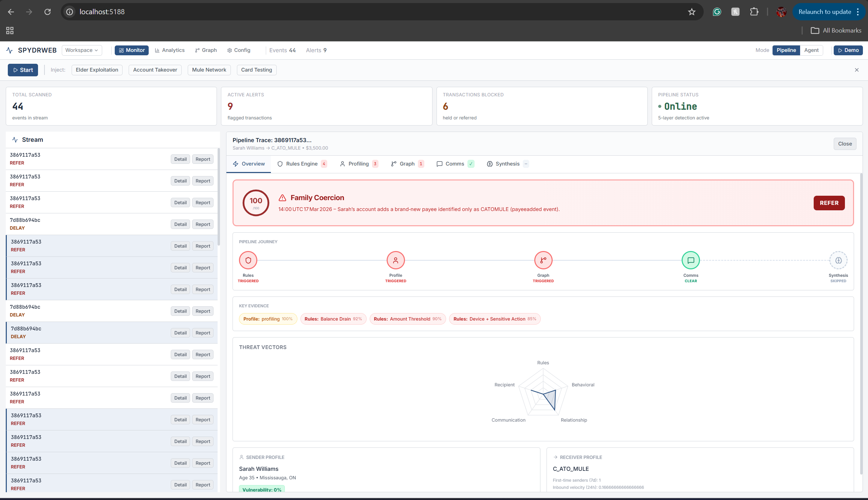Open Detail for the first 7d88b694bc event

point(180,224)
